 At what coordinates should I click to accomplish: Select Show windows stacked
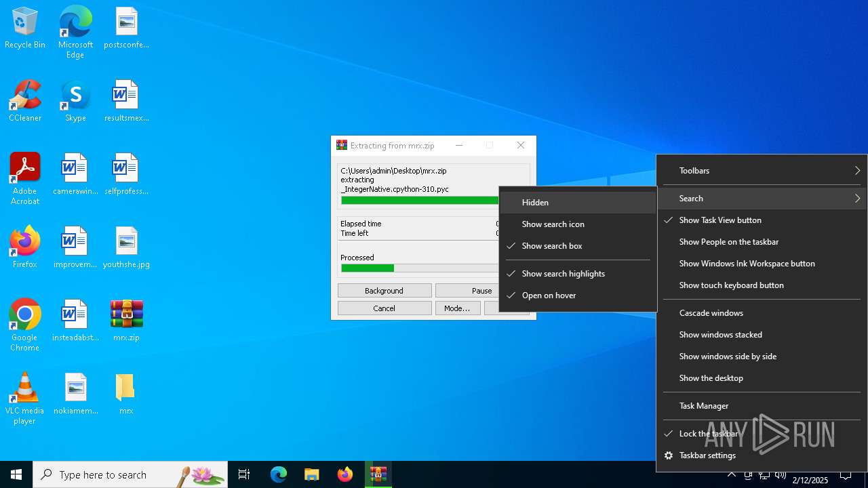(x=762, y=335)
